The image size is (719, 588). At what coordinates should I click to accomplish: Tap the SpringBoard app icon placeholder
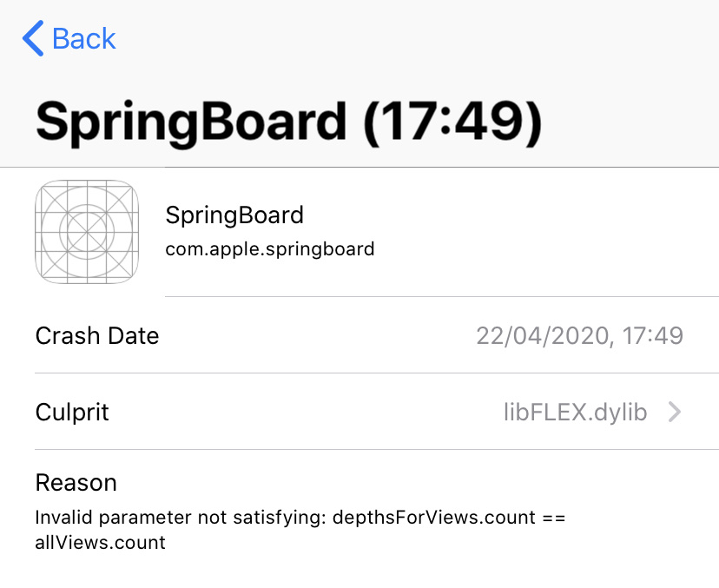87,232
